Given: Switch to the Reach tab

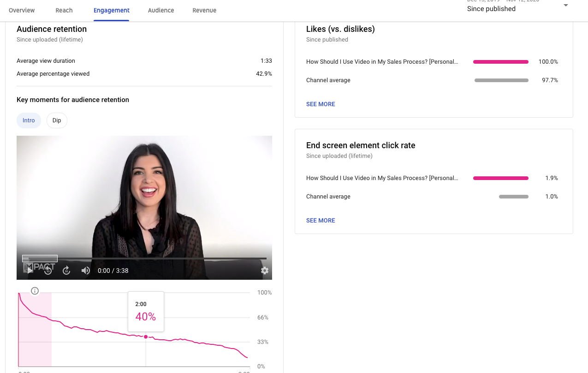Looking at the screenshot, I should tap(64, 10).
